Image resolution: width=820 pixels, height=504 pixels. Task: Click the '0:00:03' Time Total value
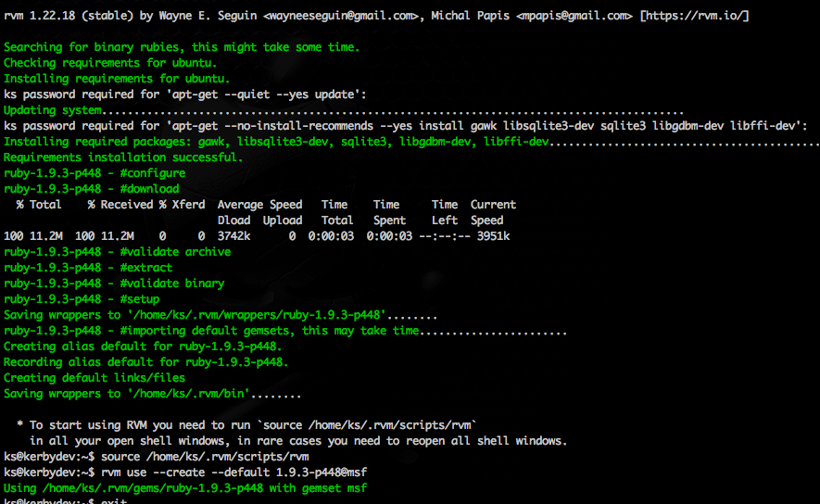pyautogui.click(x=331, y=236)
